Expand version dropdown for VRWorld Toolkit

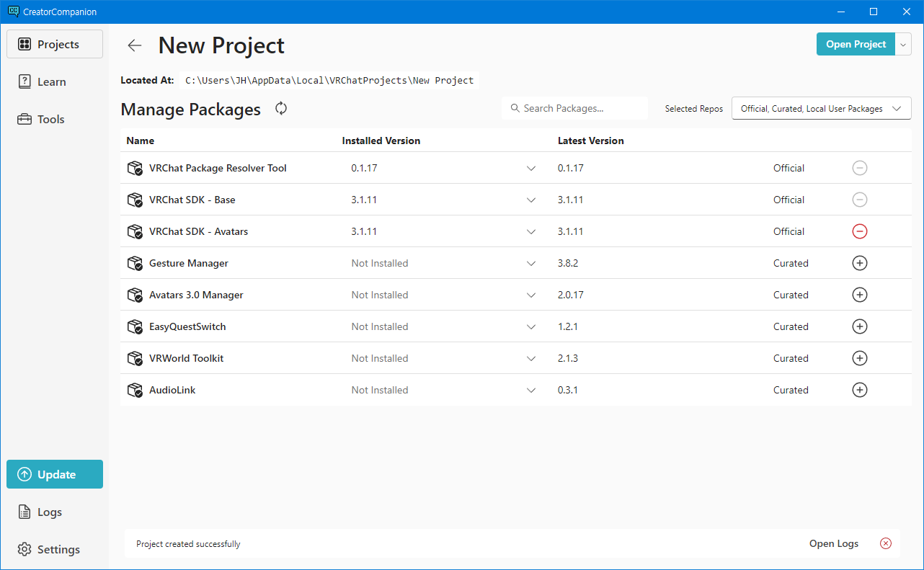(531, 358)
